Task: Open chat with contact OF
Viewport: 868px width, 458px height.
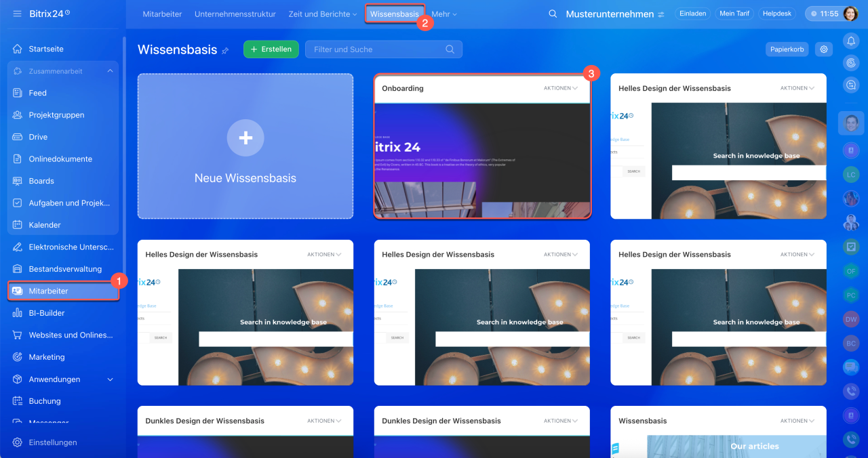Action: 851,272
